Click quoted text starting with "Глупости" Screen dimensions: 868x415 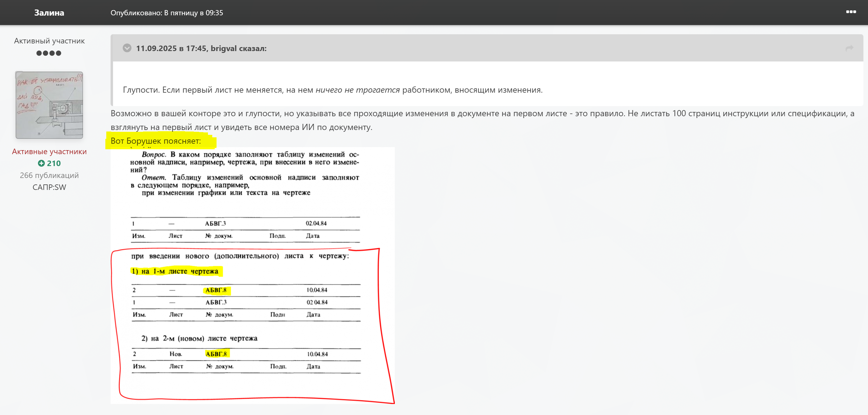(x=332, y=90)
